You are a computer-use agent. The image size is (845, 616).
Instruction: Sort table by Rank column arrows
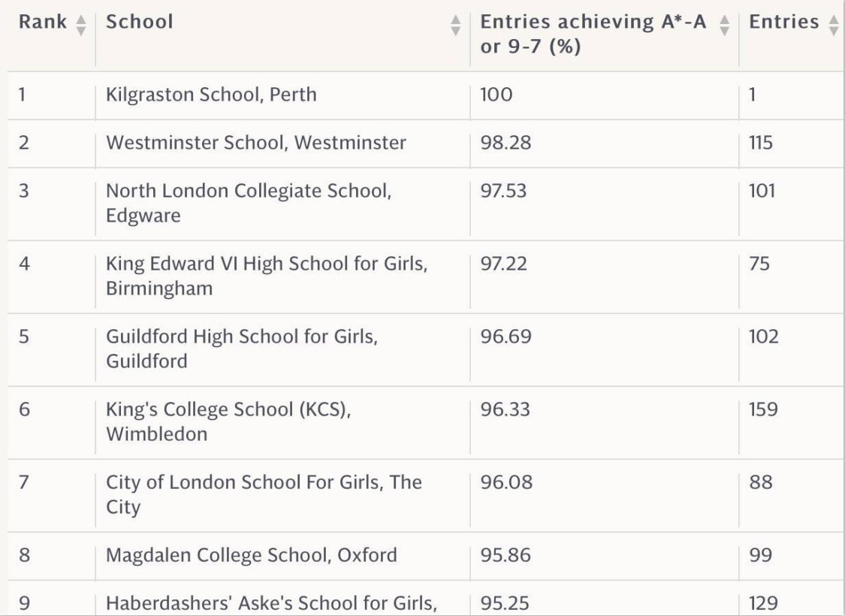[x=81, y=25]
